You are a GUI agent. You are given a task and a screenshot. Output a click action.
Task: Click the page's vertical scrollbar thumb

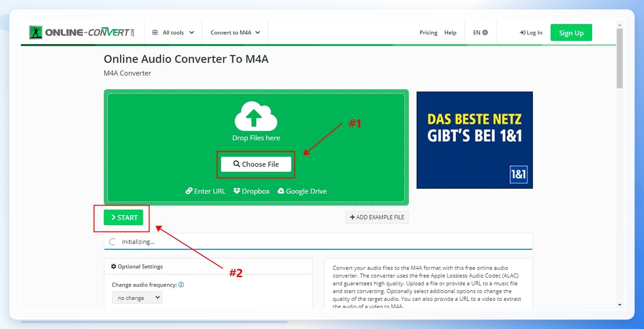[619, 58]
